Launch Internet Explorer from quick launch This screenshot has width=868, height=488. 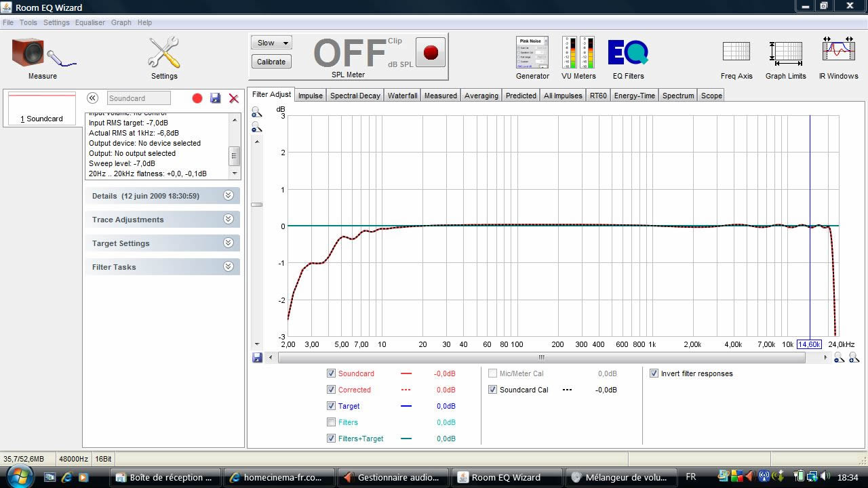coord(66,477)
